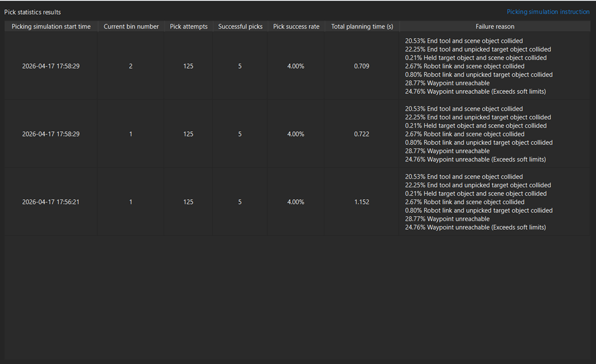
Task: Click '24.76% Waypoint unreachable (Exceeds soft limits)' in the 0.709 row
Action: coord(475,92)
